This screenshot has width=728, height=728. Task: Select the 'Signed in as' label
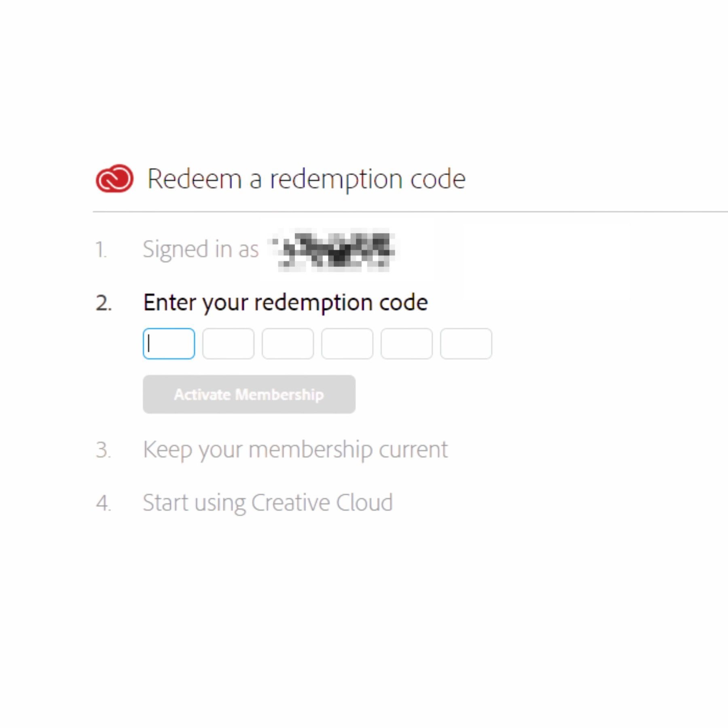201,249
